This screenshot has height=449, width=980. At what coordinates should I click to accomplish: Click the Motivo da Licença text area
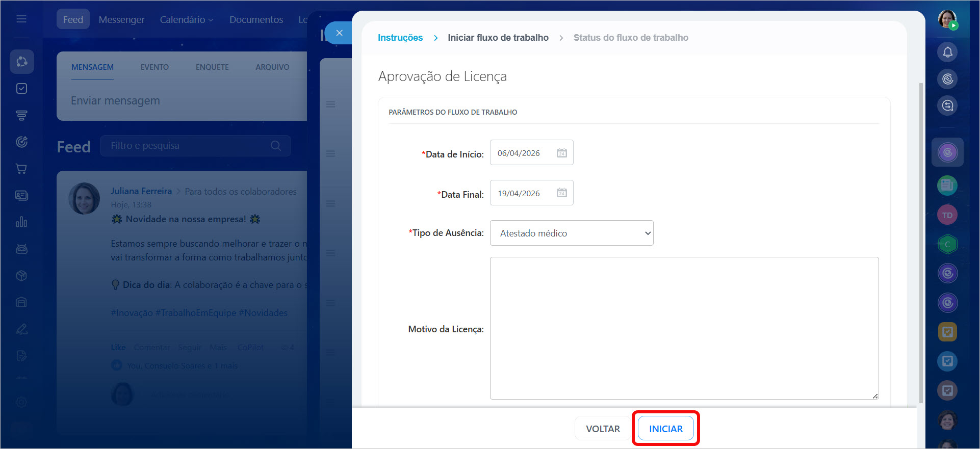pos(684,328)
